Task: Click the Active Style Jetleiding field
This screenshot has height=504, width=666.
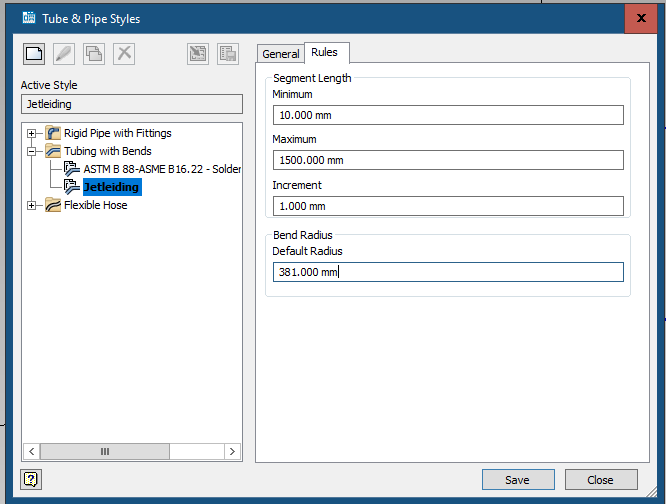Action: tap(132, 104)
